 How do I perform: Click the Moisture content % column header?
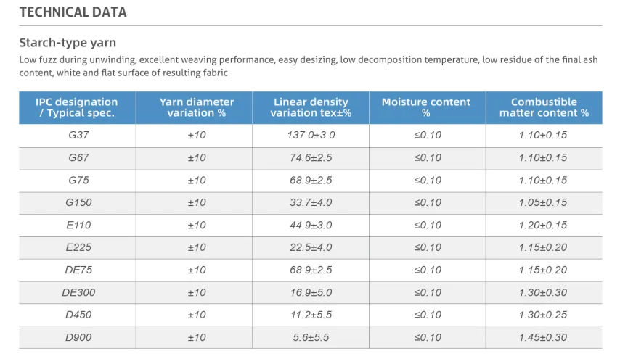click(x=426, y=107)
